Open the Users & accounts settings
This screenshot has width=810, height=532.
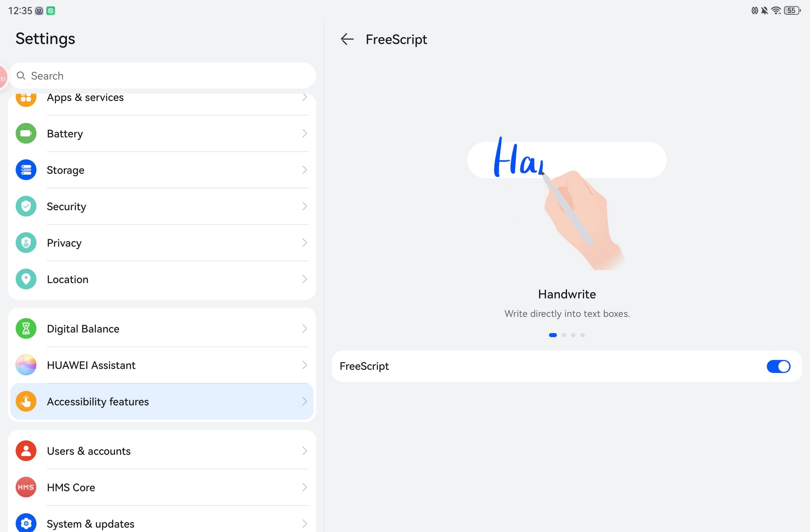click(89, 451)
